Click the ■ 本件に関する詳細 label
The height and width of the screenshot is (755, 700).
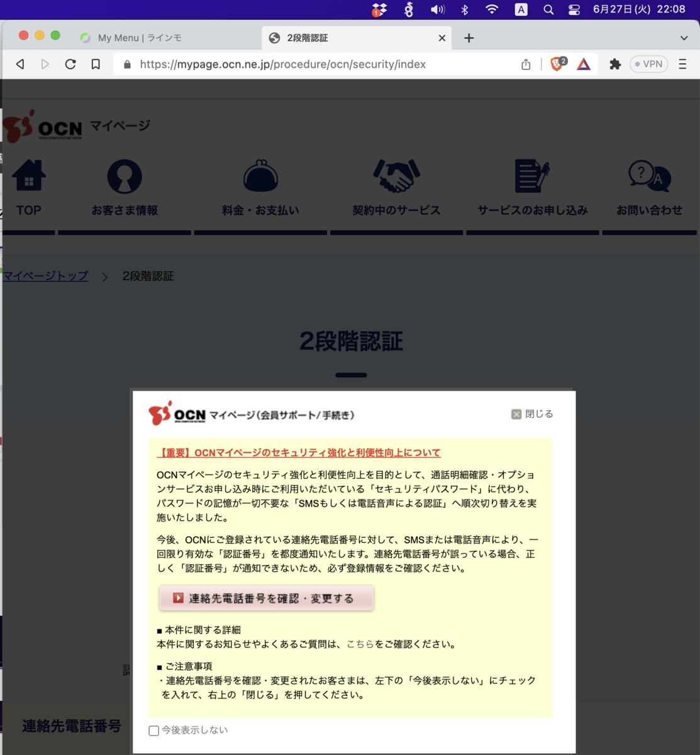[x=199, y=630]
